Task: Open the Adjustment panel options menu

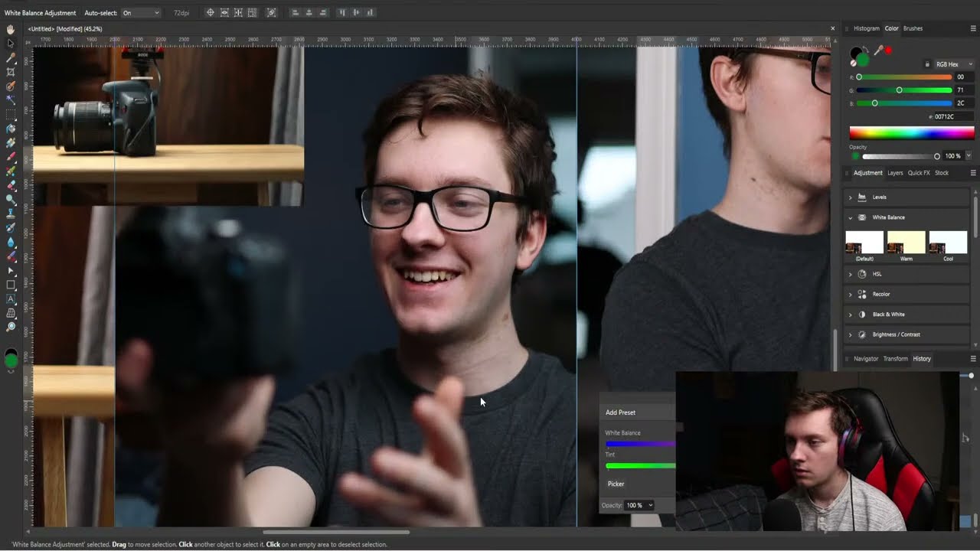Action: click(973, 173)
